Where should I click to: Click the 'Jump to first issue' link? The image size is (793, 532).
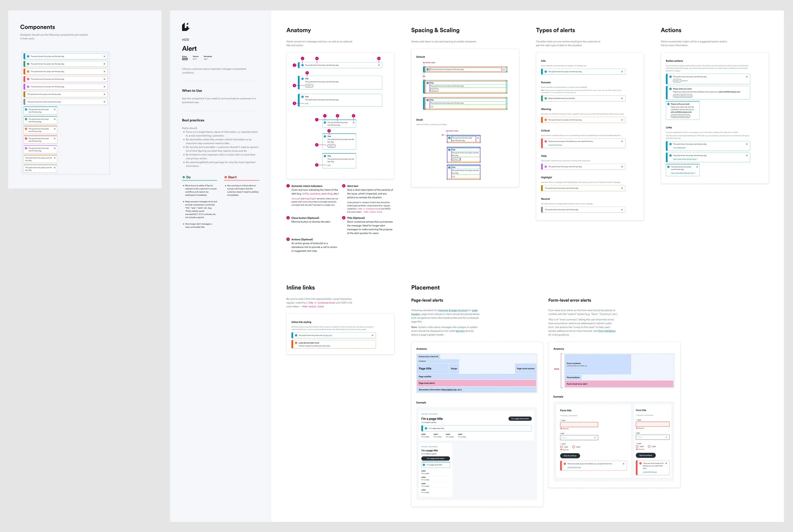pyautogui.click(x=574, y=468)
